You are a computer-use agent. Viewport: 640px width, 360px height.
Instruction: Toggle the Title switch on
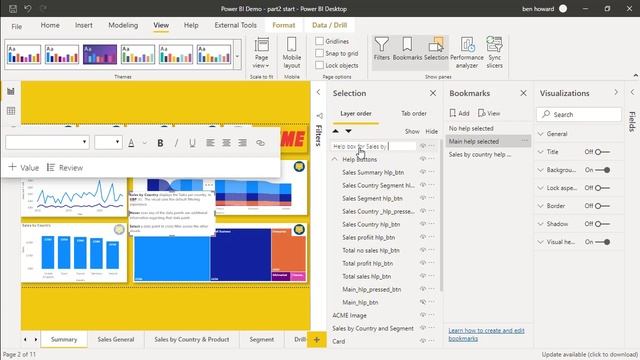pos(602,152)
